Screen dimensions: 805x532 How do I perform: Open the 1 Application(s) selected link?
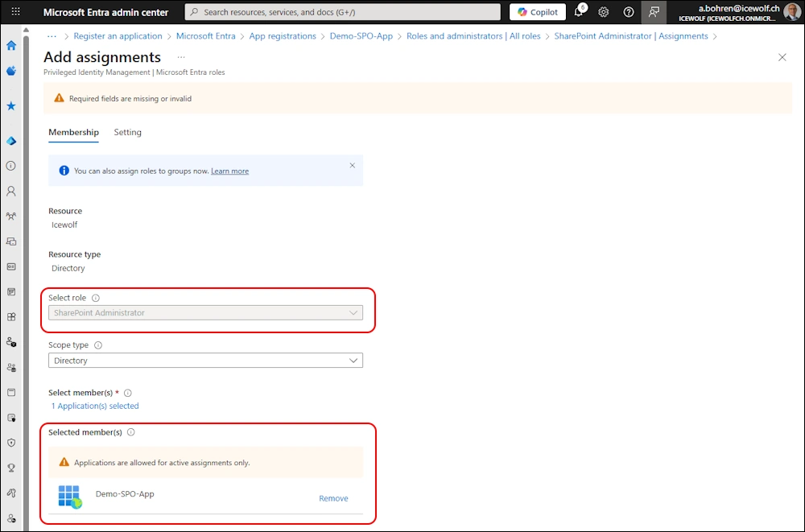(x=95, y=406)
